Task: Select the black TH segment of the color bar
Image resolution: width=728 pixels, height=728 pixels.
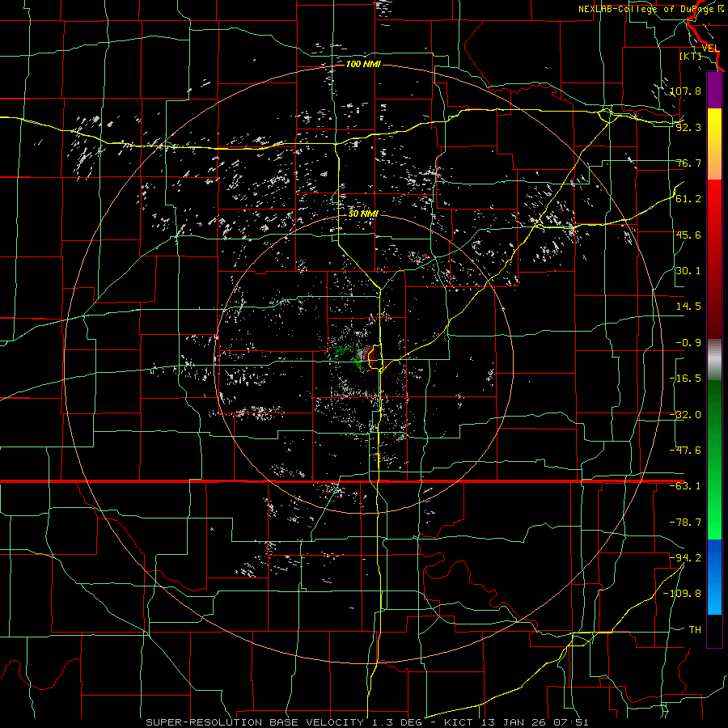Action: click(x=714, y=630)
